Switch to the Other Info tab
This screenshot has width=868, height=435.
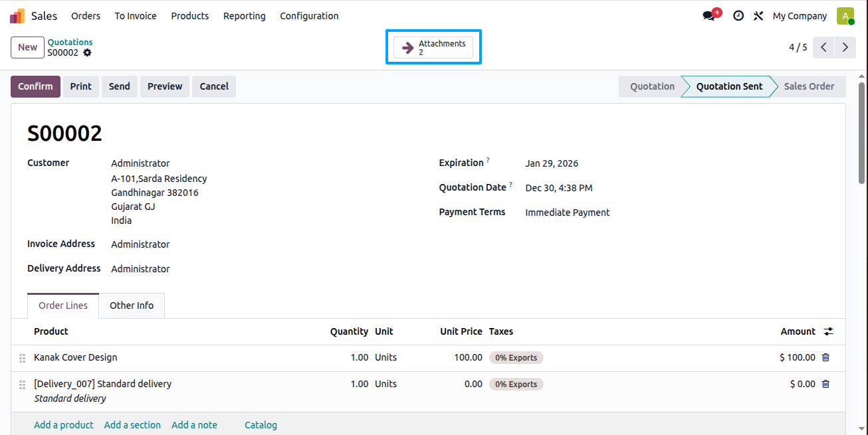132,305
